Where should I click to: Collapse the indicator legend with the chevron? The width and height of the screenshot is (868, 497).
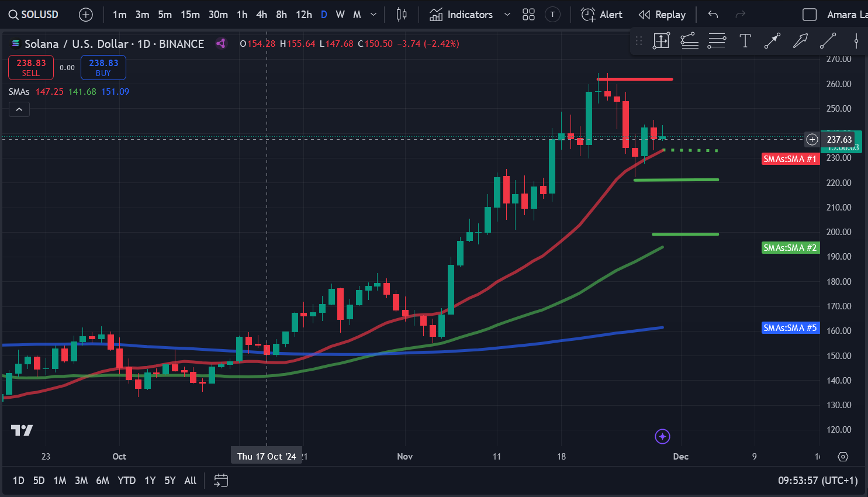click(19, 109)
